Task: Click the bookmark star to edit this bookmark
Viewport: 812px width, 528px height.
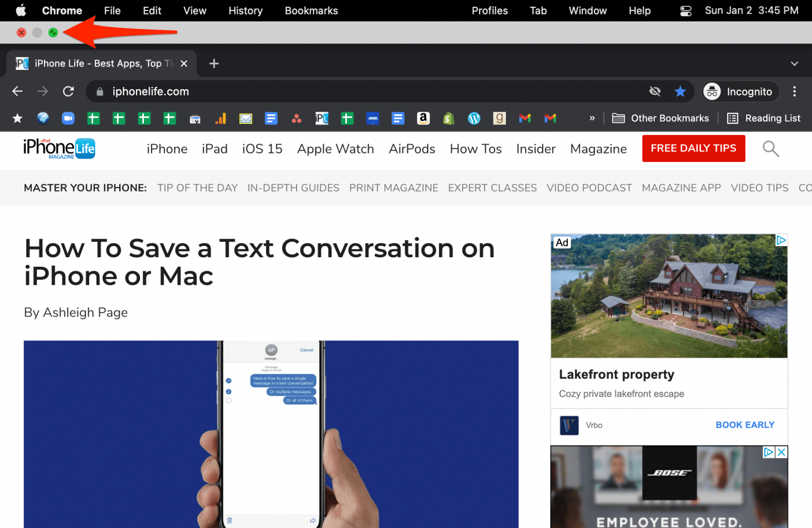Action: (680, 91)
